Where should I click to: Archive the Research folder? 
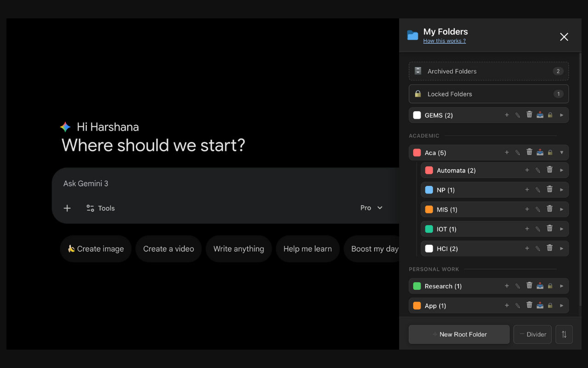[x=540, y=286]
